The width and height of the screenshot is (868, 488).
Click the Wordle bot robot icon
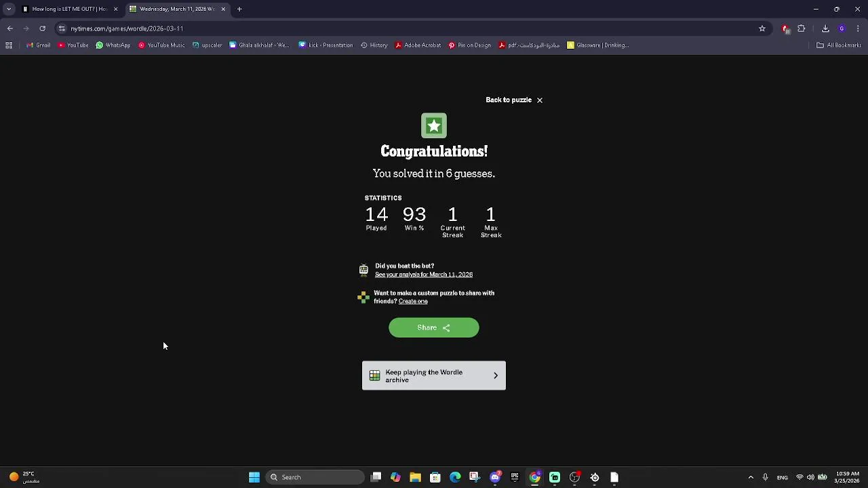point(363,270)
